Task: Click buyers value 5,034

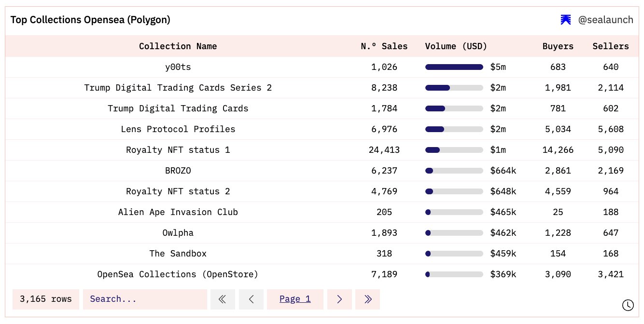Action: point(558,129)
